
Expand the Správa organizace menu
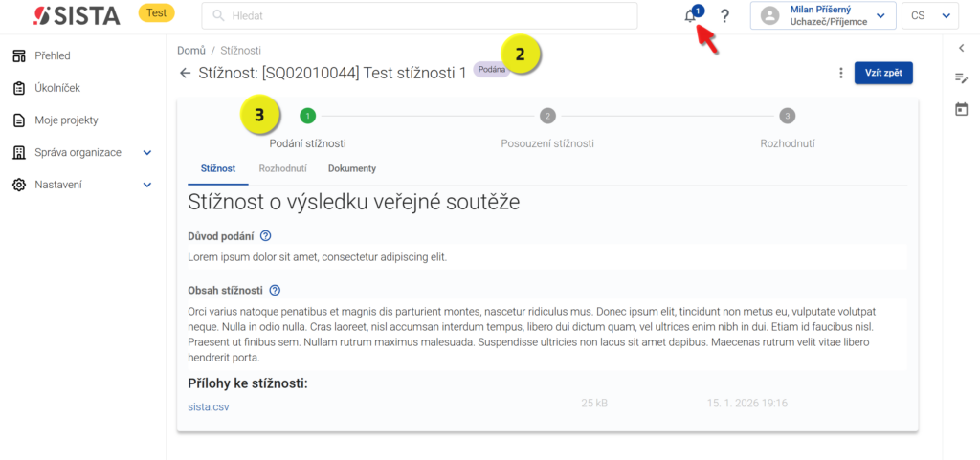tap(147, 153)
